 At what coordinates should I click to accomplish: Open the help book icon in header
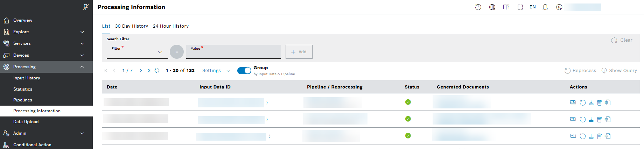pyautogui.click(x=506, y=7)
